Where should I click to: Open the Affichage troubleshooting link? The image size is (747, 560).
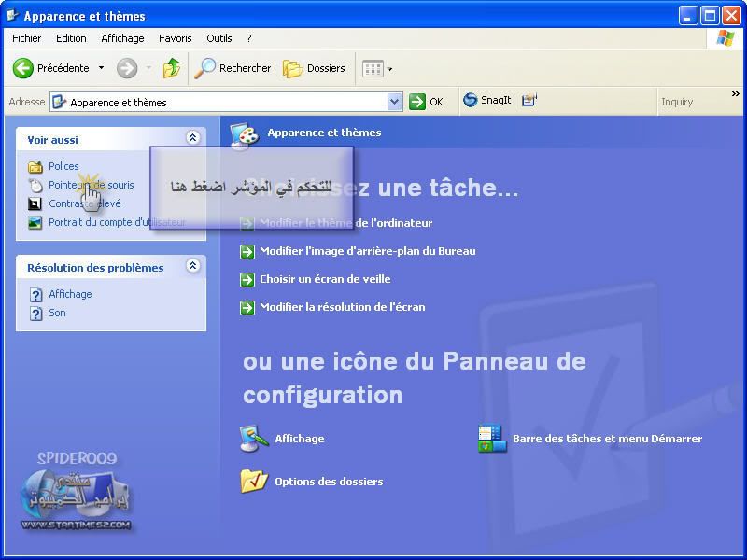tap(70, 294)
